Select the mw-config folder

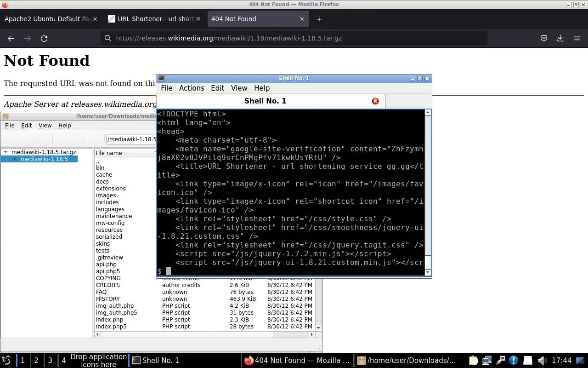110,223
